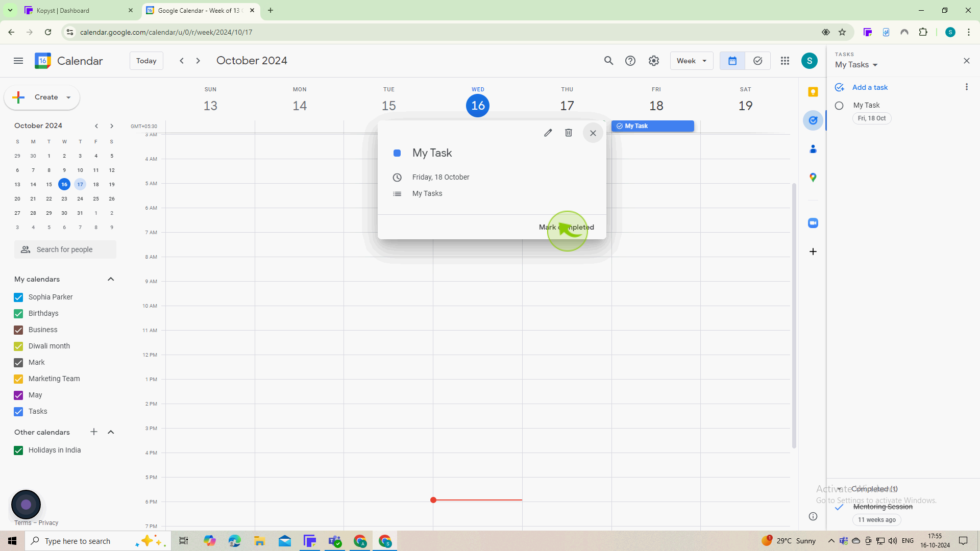
Task: Click the edit pencil icon on My Task
Action: [x=548, y=133]
